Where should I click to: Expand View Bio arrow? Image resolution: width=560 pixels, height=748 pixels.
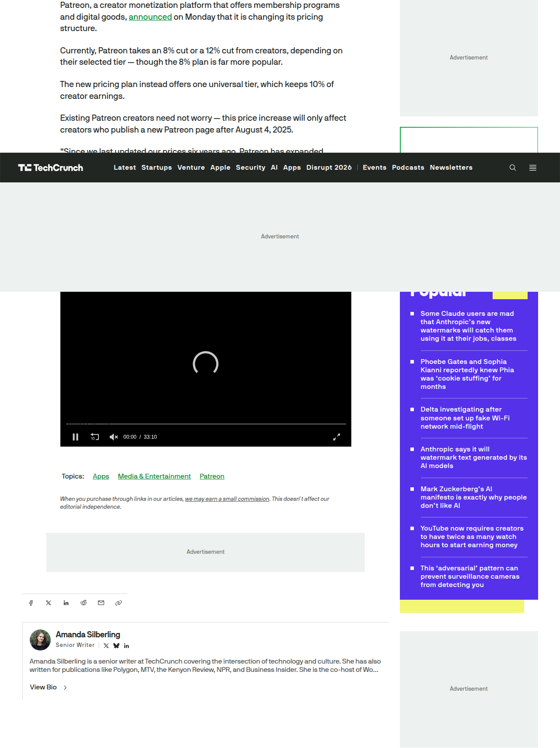(65, 687)
